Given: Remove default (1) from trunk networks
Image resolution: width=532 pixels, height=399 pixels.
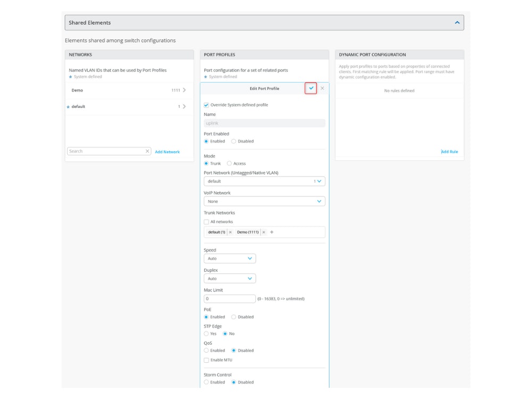Looking at the screenshot, I should 230,232.
